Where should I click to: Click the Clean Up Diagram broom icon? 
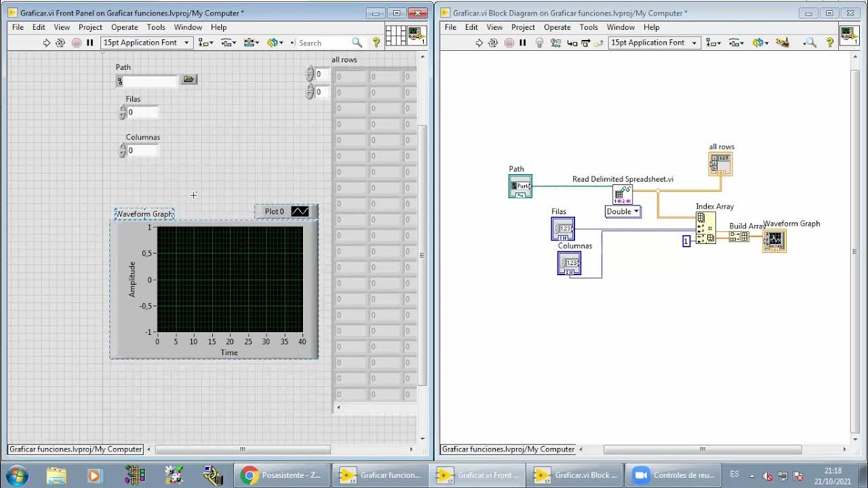[x=783, y=43]
